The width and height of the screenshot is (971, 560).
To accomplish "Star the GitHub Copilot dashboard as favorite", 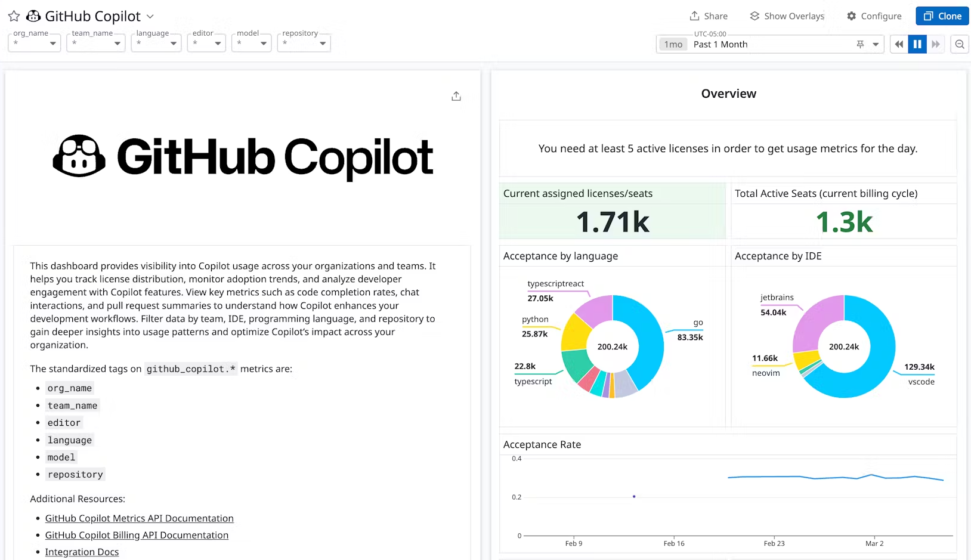I will pyautogui.click(x=14, y=16).
